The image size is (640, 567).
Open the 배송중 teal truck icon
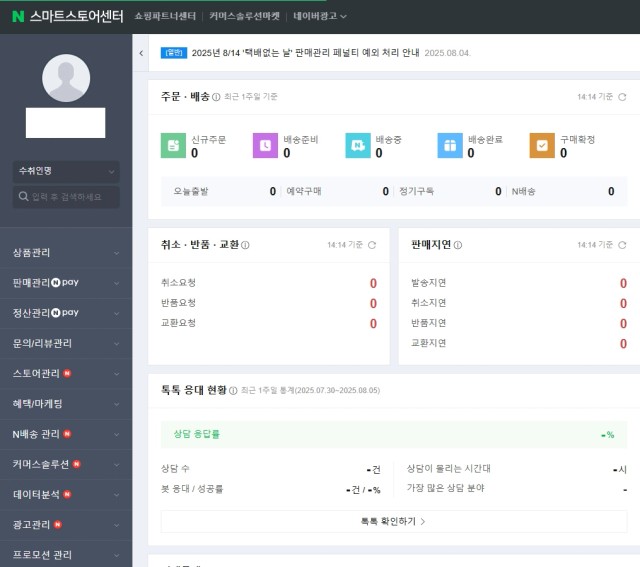[358, 145]
